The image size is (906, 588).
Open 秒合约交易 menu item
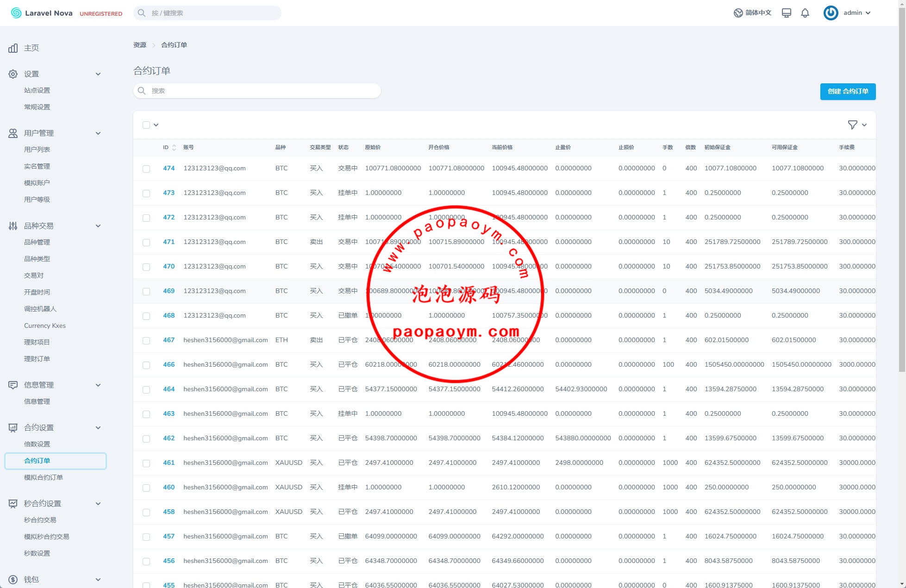pyautogui.click(x=40, y=520)
